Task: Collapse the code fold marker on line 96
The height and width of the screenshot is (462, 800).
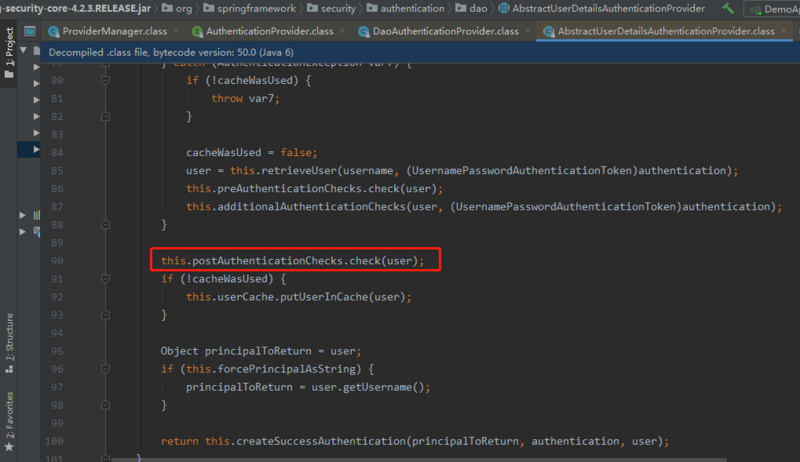Action: 105,369
